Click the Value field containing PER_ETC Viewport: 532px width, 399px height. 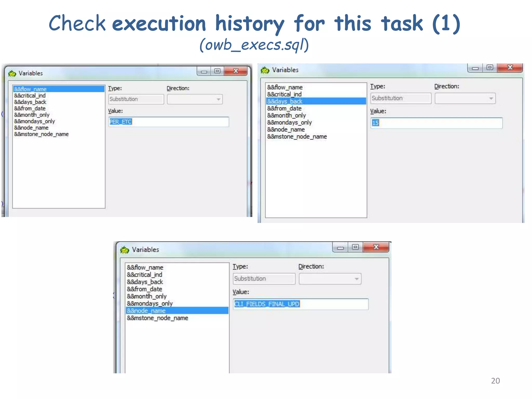tap(169, 122)
